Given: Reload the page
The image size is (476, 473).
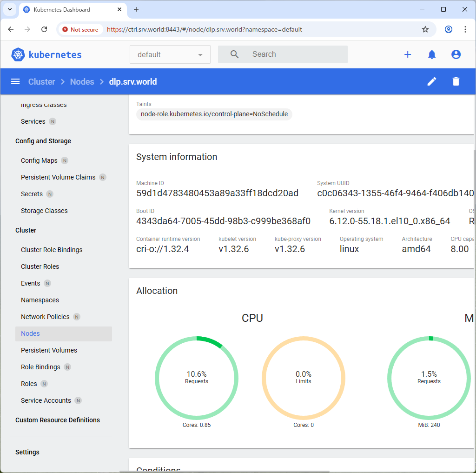Looking at the screenshot, I should click(x=44, y=29).
